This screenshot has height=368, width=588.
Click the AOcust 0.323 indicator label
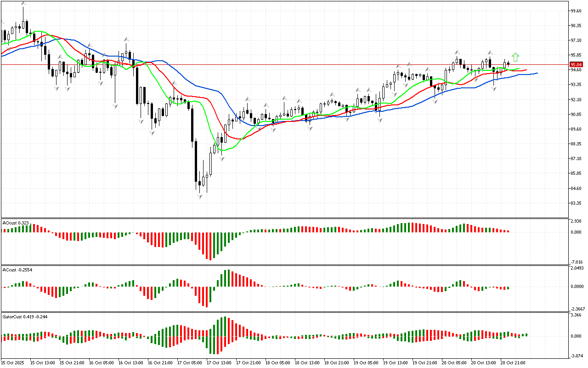(16, 223)
